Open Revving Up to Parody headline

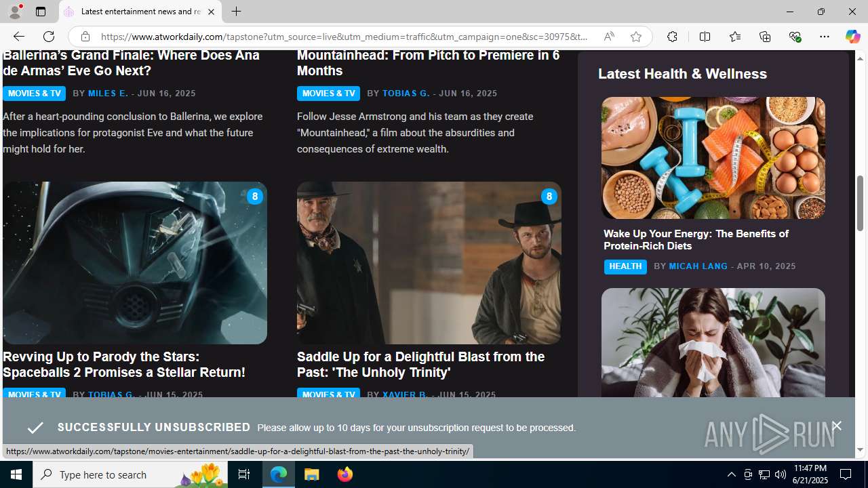click(x=124, y=365)
